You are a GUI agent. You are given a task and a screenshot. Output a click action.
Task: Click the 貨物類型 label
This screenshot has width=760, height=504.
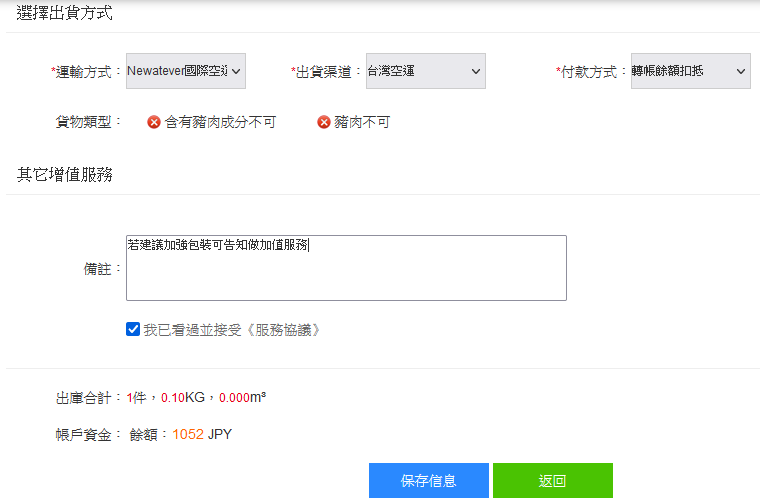pos(88,122)
